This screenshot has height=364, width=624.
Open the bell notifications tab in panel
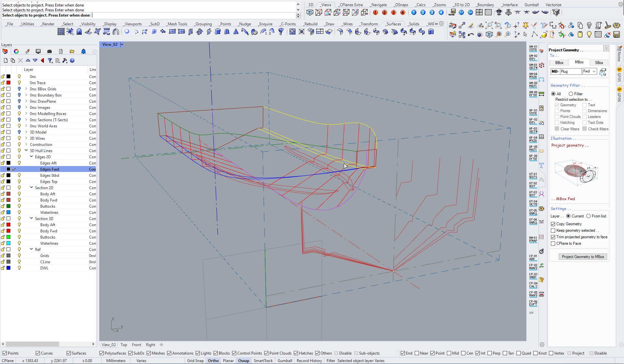click(84, 51)
